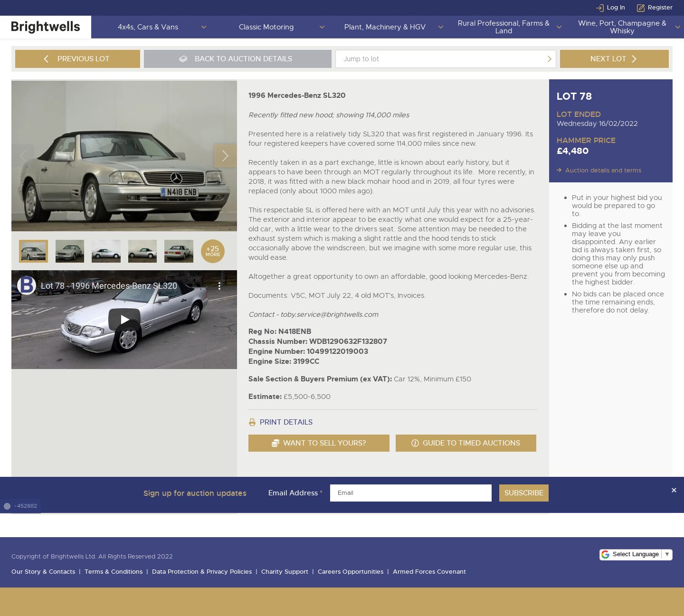Click the toby.service@brightwells.com contact
Viewport: 684px width, 616px height.
(x=329, y=314)
